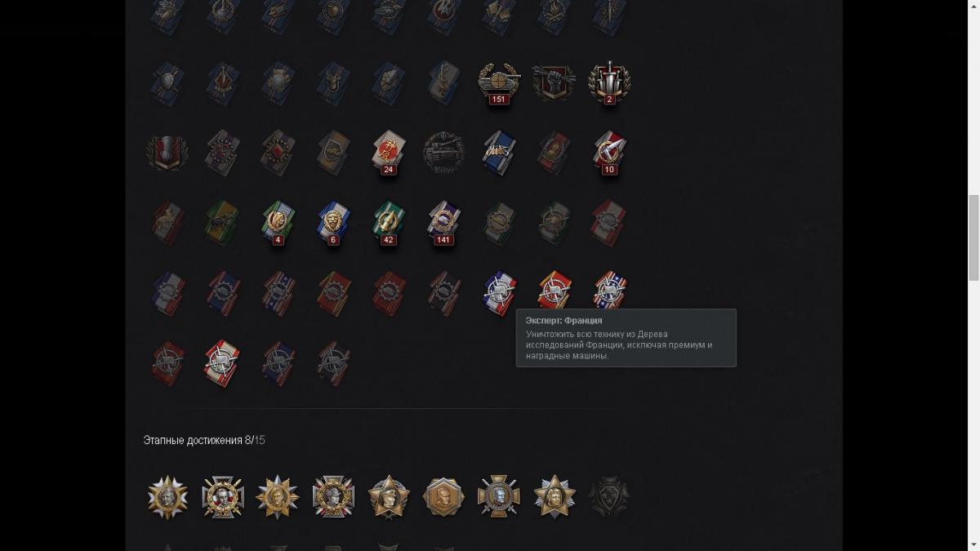The width and height of the screenshot is (980, 551).
Task: Open the green medal with count 42
Action: coord(388,223)
